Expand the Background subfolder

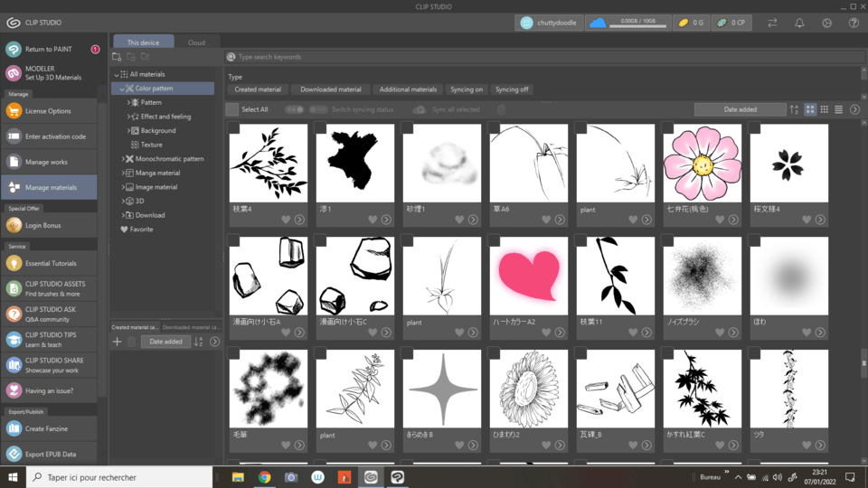click(128, 130)
